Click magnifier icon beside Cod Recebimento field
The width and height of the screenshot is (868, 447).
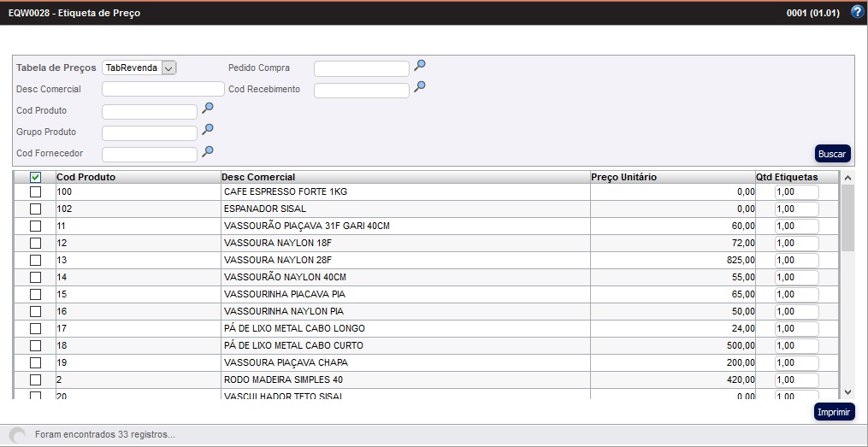click(420, 86)
